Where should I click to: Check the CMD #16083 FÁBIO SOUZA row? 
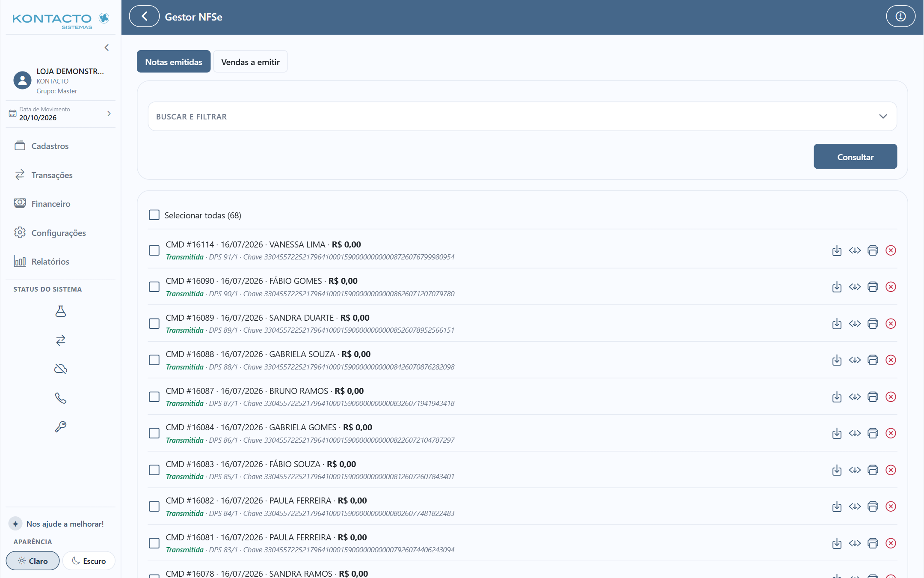[154, 470]
